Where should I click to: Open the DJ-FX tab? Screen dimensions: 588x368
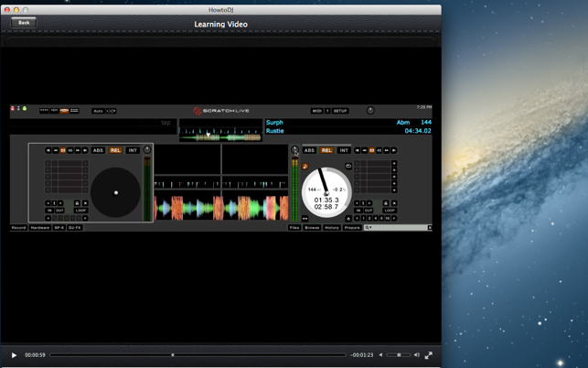click(x=75, y=228)
